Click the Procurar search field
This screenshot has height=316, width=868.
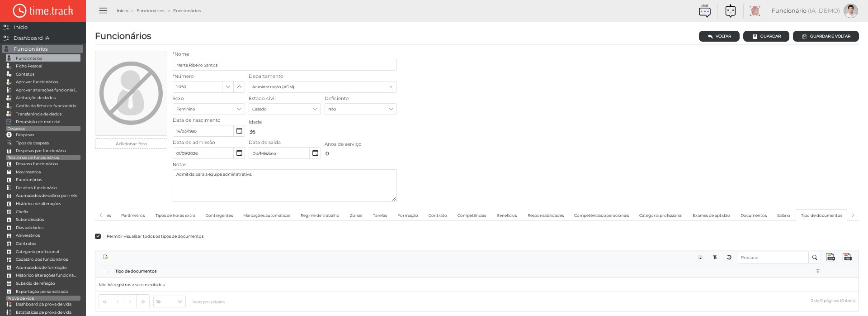coord(773,258)
